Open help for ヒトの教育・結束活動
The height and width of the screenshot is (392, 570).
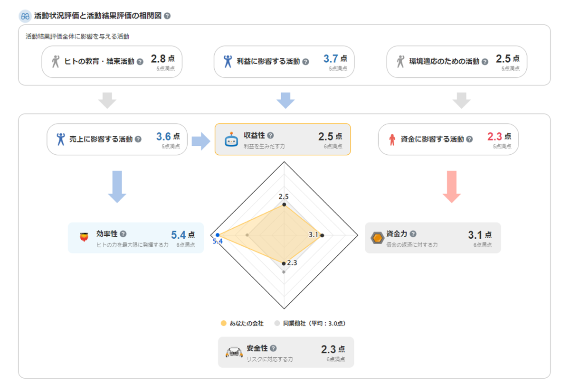point(140,62)
